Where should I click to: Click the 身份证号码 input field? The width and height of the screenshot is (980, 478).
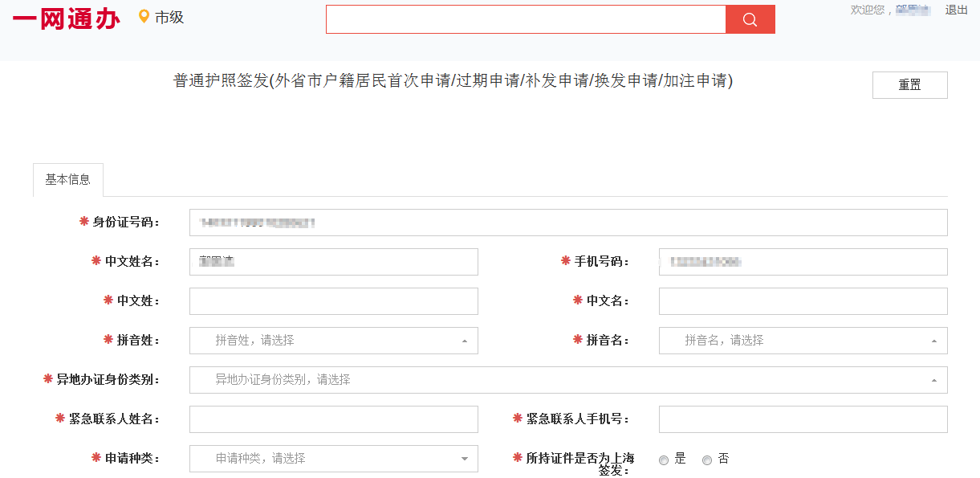[568, 223]
